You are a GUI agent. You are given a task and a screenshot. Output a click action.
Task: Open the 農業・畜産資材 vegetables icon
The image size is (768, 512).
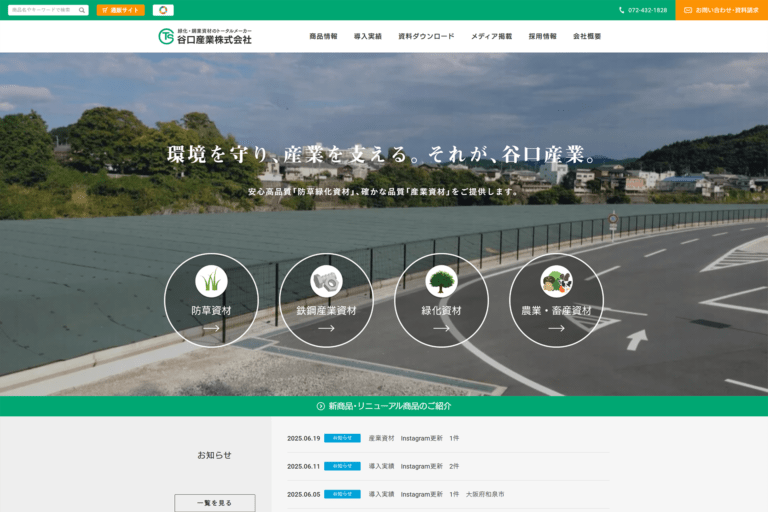[x=556, y=282]
